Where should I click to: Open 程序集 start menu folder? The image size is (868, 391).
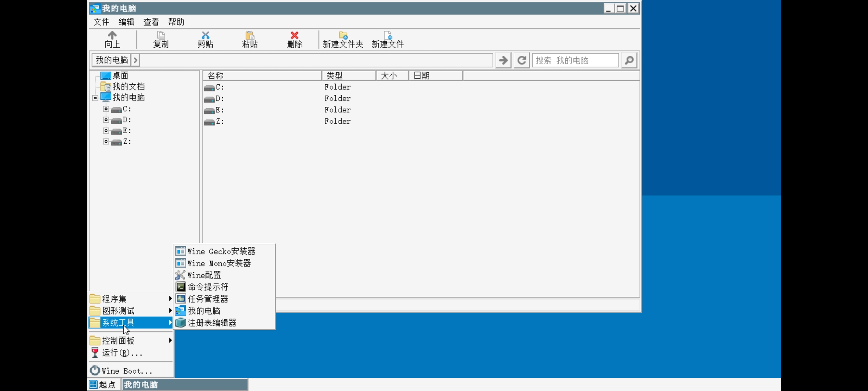pyautogui.click(x=131, y=299)
